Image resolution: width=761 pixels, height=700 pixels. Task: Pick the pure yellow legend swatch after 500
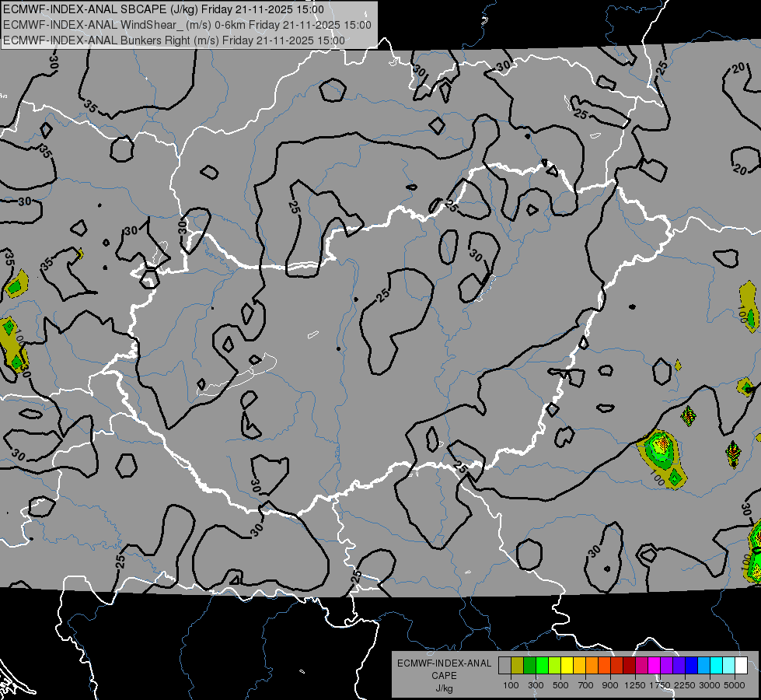(567, 666)
